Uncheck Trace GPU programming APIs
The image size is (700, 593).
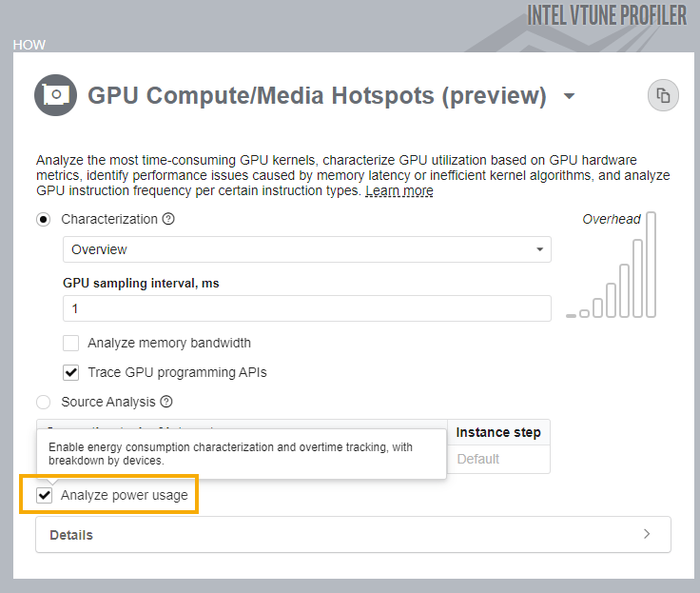tap(71, 372)
